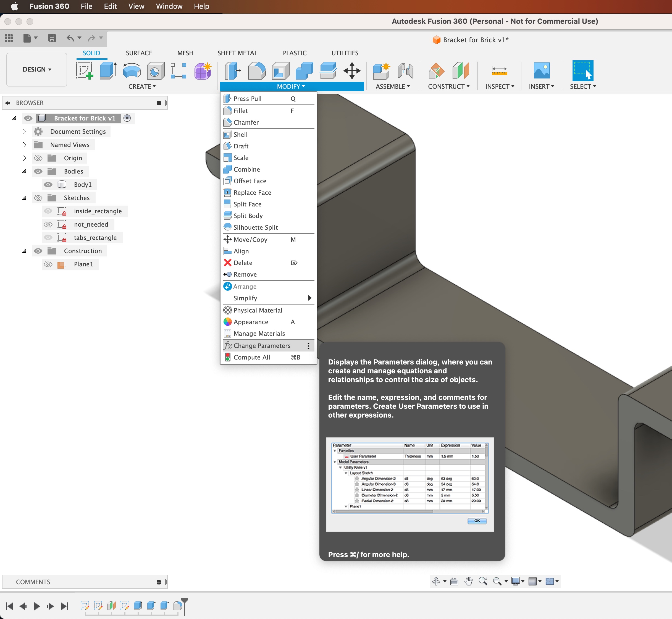
Task: Open the SELECT panel label
Action: click(x=583, y=86)
